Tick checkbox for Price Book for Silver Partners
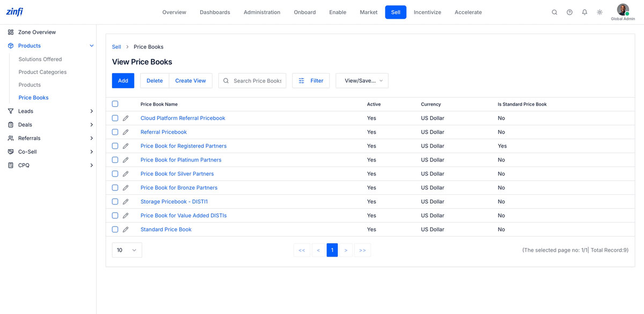The image size is (644, 314). click(x=115, y=174)
